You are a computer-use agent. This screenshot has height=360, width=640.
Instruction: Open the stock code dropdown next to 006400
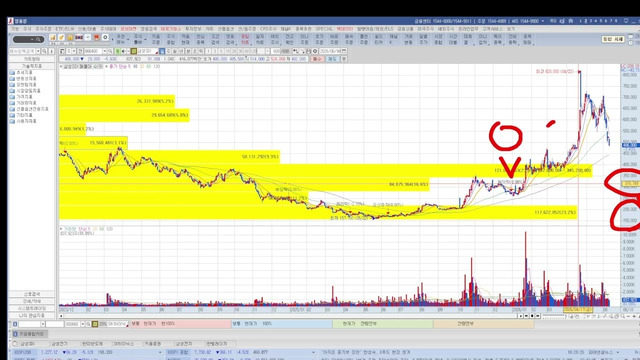tap(104, 51)
